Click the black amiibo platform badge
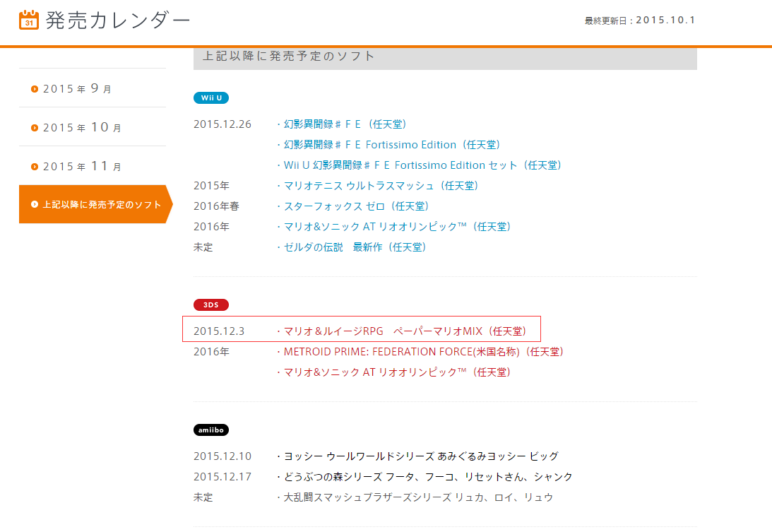The width and height of the screenshot is (772, 532). pyautogui.click(x=210, y=430)
